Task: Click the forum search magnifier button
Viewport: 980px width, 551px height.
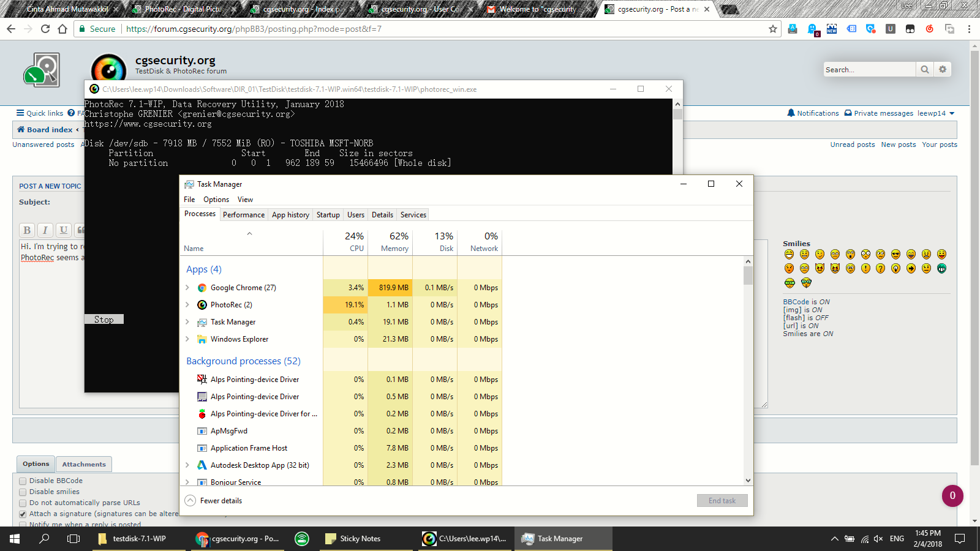Action: coord(925,69)
